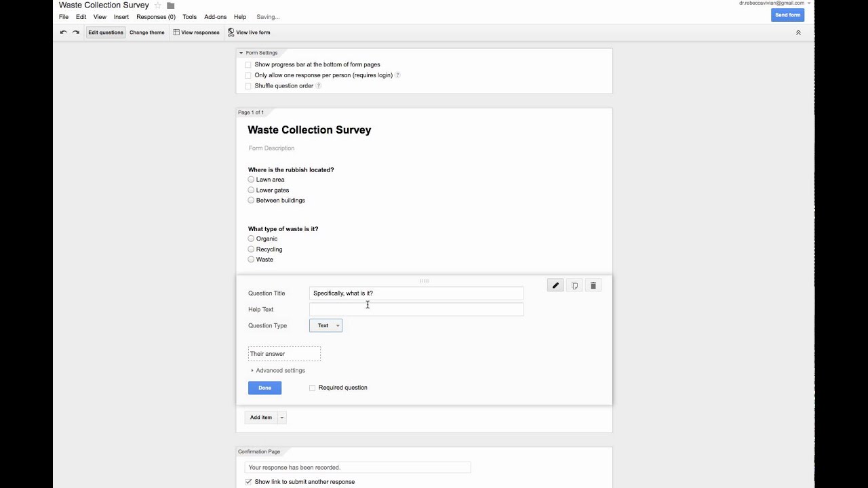This screenshot has width=868, height=488.
Task: Pick the Organic radio option
Action: (251, 239)
